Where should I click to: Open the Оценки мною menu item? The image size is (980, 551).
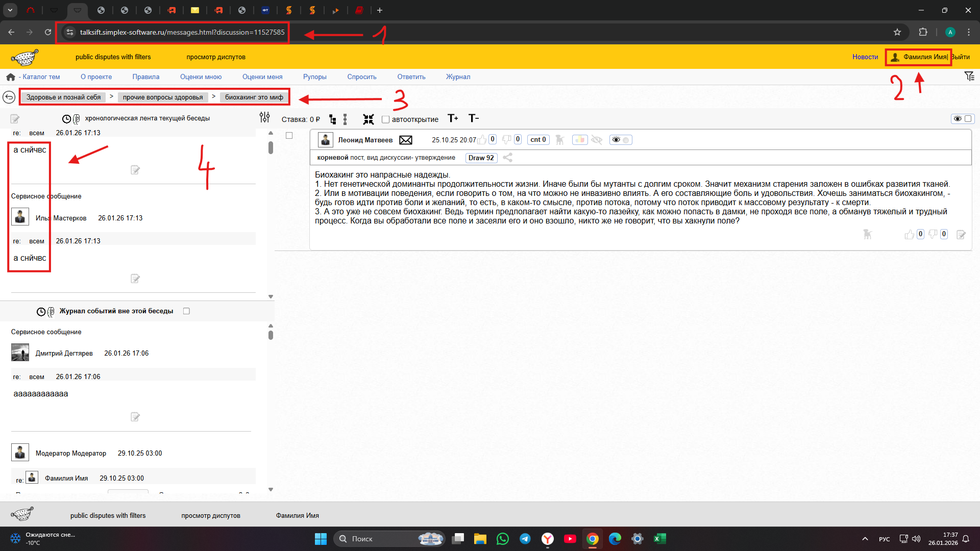click(201, 77)
